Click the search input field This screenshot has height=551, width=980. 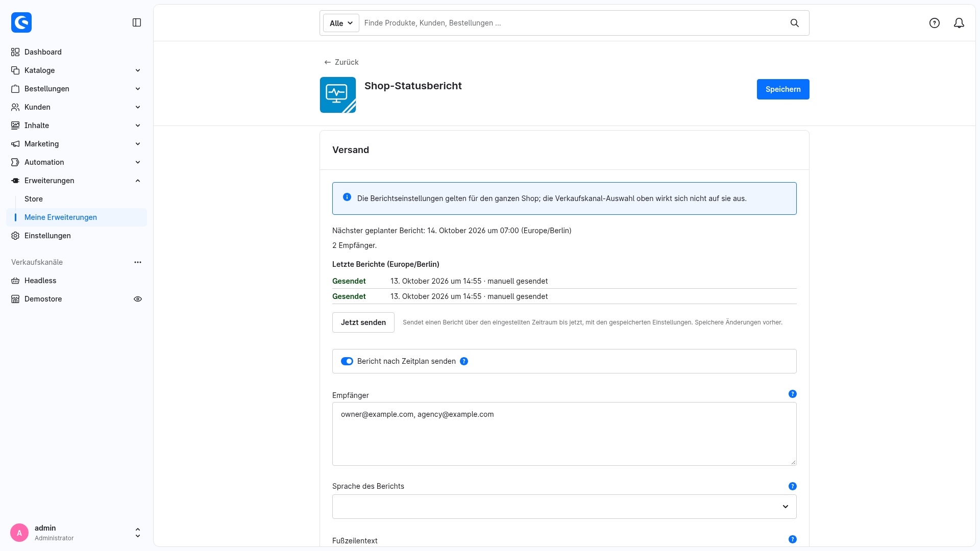click(572, 23)
